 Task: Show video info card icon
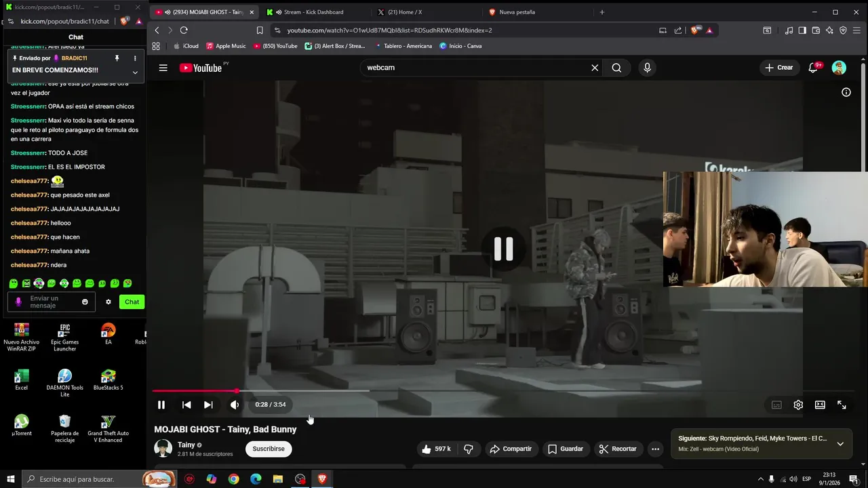tap(846, 92)
